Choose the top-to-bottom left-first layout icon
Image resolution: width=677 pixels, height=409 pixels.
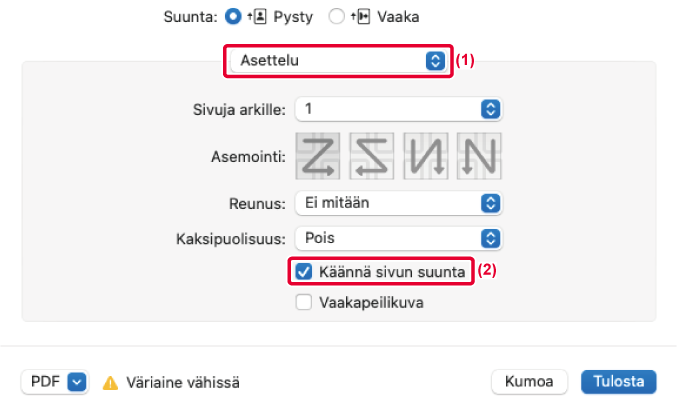coord(426,156)
